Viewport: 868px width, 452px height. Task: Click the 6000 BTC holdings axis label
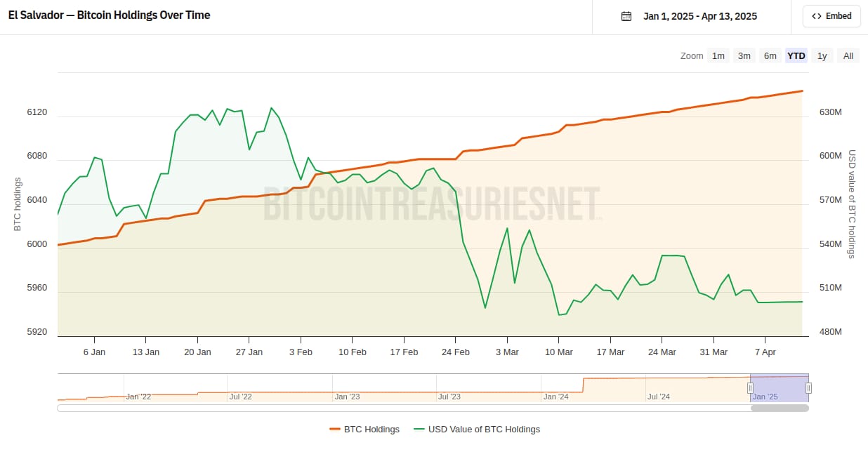tap(37, 244)
